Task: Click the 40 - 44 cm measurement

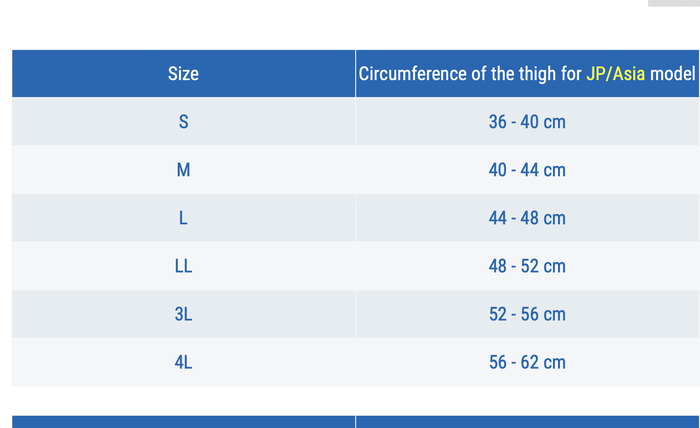Action: click(527, 170)
